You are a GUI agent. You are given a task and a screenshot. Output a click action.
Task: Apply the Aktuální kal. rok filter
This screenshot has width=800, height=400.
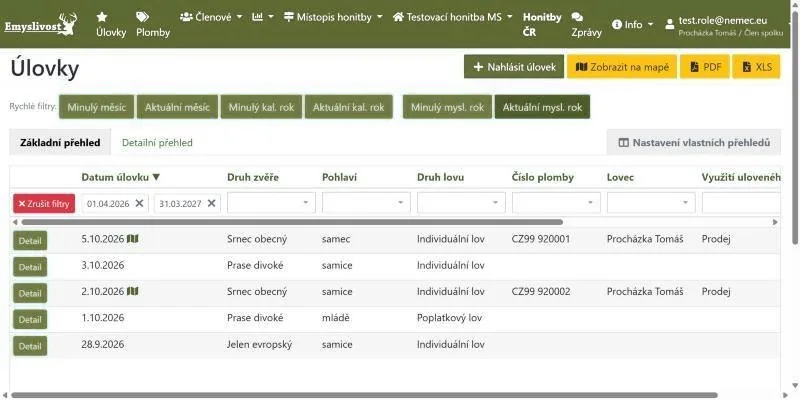pyautogui.click(x=348, y=107)
